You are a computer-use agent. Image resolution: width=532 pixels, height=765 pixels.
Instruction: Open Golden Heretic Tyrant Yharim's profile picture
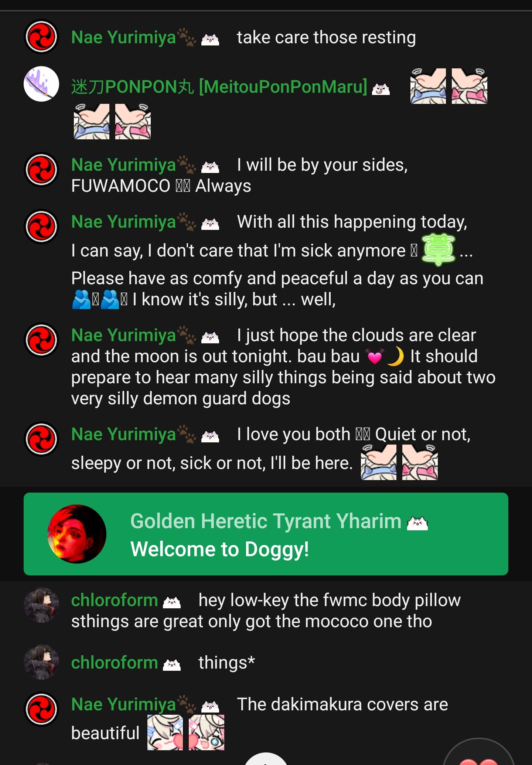[x=77, y=534]
